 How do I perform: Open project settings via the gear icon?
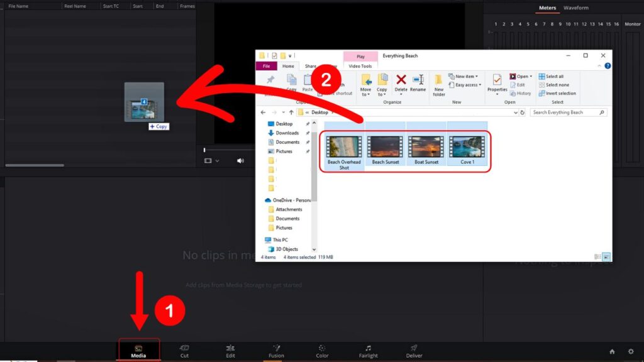click(x=631, y=353)
